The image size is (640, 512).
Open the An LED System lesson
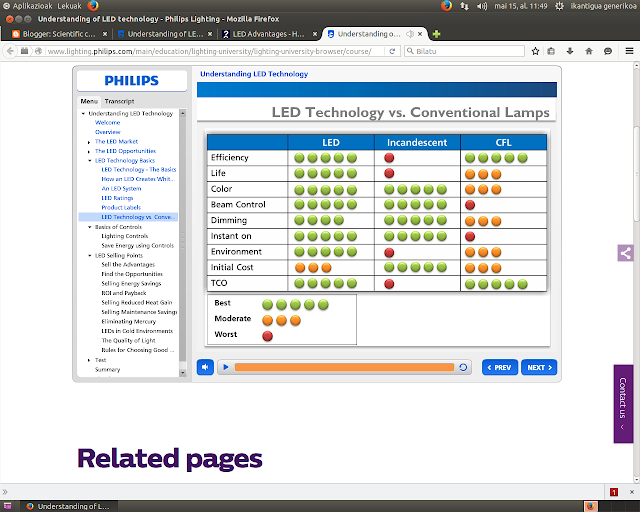click(x=121, y=189)
